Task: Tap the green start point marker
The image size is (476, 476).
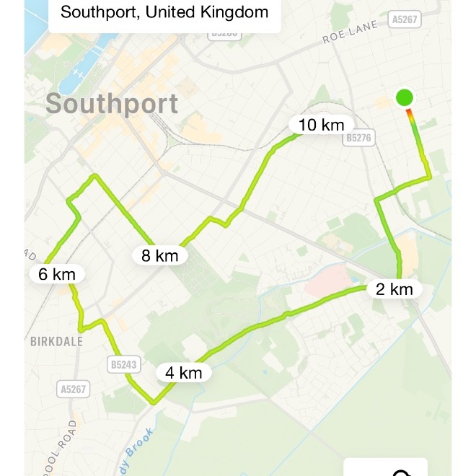Action: click(405, 98)
